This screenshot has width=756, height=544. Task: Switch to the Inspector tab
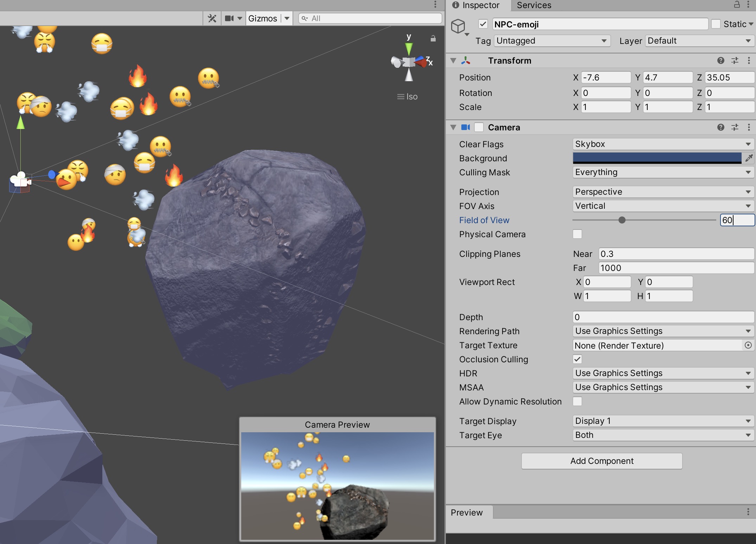pos(476,5)
